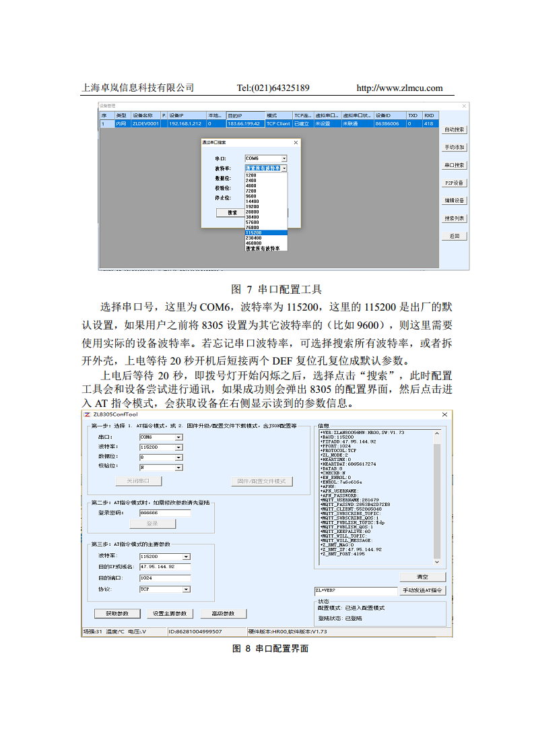Open the 协议 TCP dropdown
Screen dimensions: 534x756
tap(187, 590)
